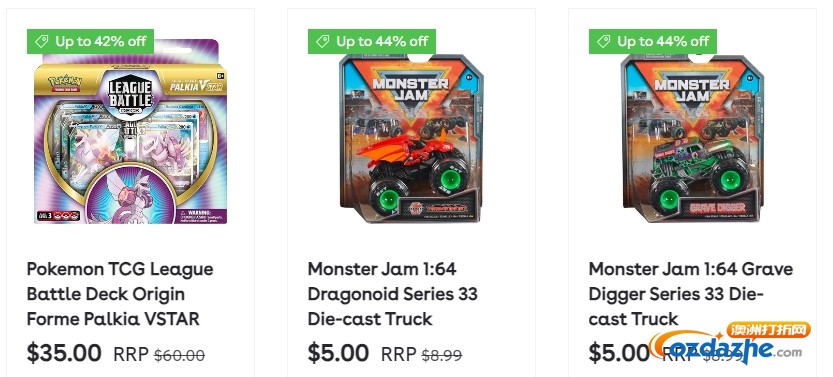833x377 pixels.
Task: Click the price tag icon on 42% off badge
Action: pos(41,41)
